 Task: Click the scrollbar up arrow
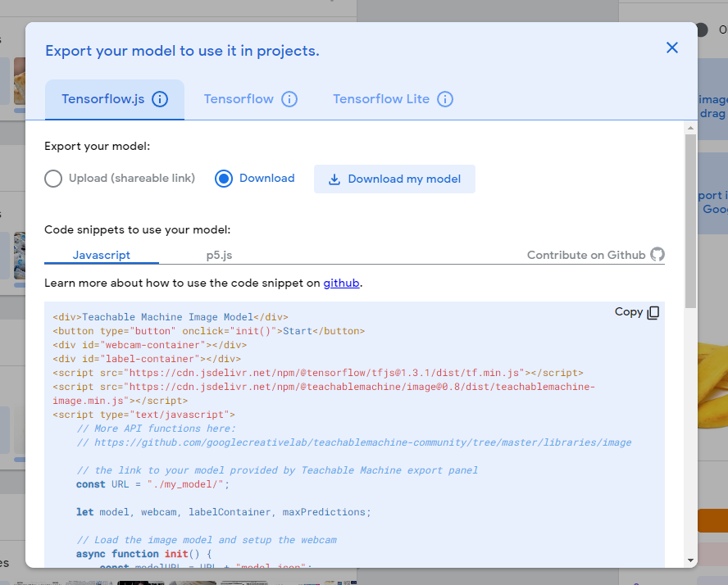click(x=690, y=128)
